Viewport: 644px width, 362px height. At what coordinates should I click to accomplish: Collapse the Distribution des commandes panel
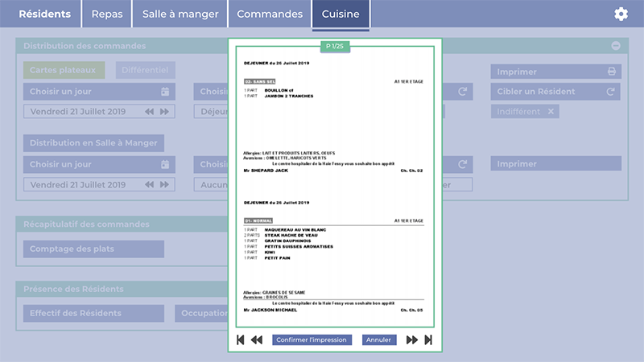[x=616, y=47]
